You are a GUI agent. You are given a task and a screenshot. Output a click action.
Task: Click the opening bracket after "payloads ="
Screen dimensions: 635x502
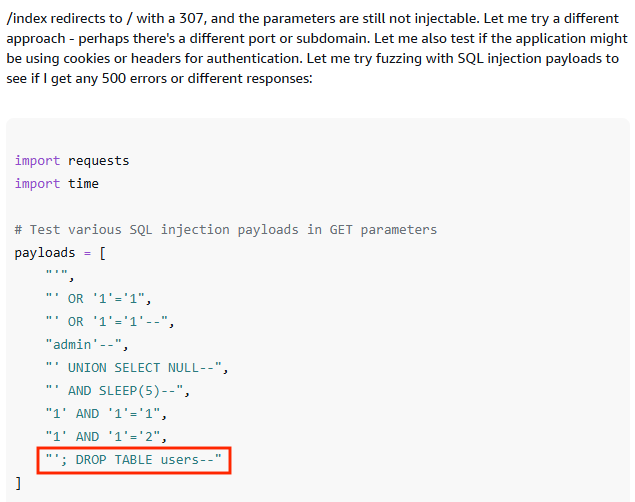click(102, 253)
